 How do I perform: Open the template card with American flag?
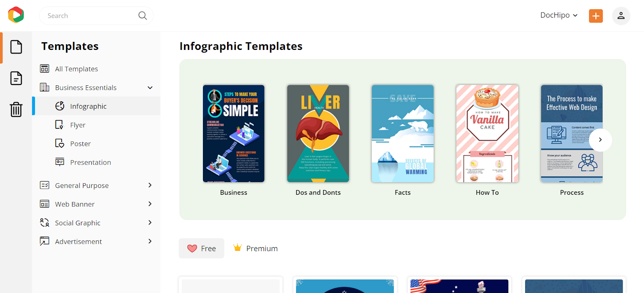coord(459,285)
